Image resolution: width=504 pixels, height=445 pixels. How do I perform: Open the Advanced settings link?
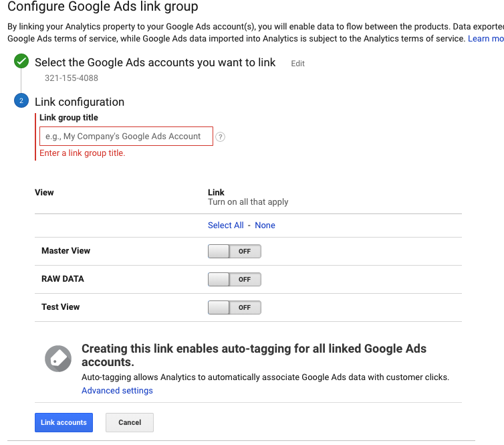(117, 390)
